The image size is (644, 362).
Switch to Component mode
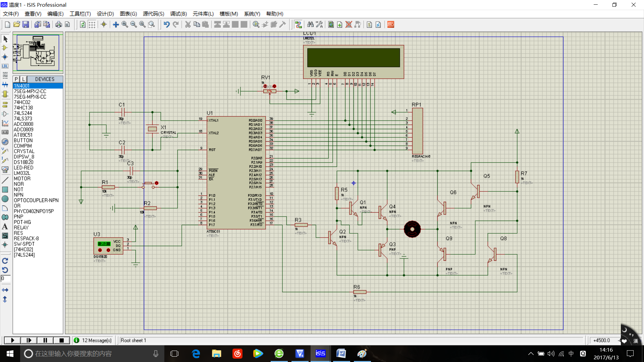pos(5,48)
